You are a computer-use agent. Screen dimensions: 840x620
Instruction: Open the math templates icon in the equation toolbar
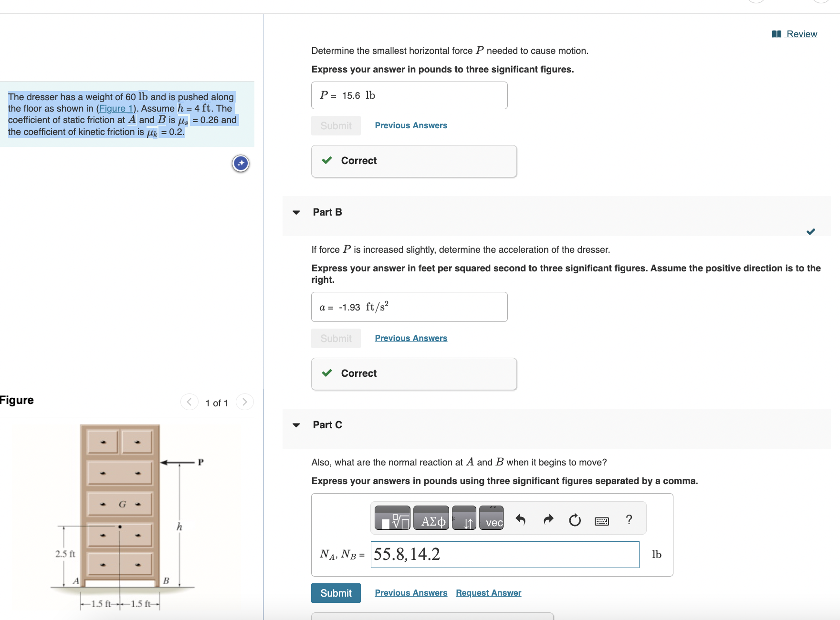392,519
